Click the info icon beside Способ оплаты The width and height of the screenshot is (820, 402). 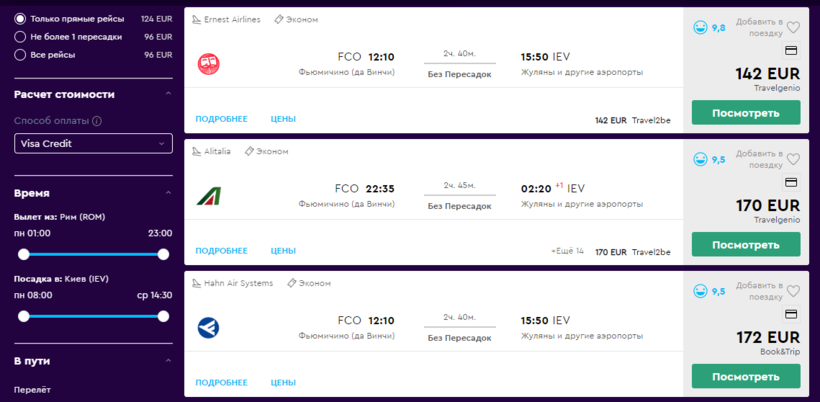97,121
